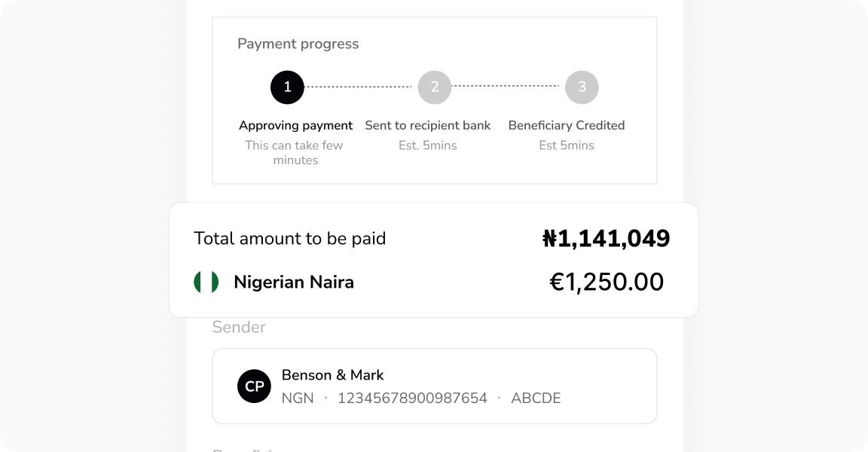The height and width of the screenshot is (452, 868).
Task: Click the ABCDE bank code
Action: (536, 398)
